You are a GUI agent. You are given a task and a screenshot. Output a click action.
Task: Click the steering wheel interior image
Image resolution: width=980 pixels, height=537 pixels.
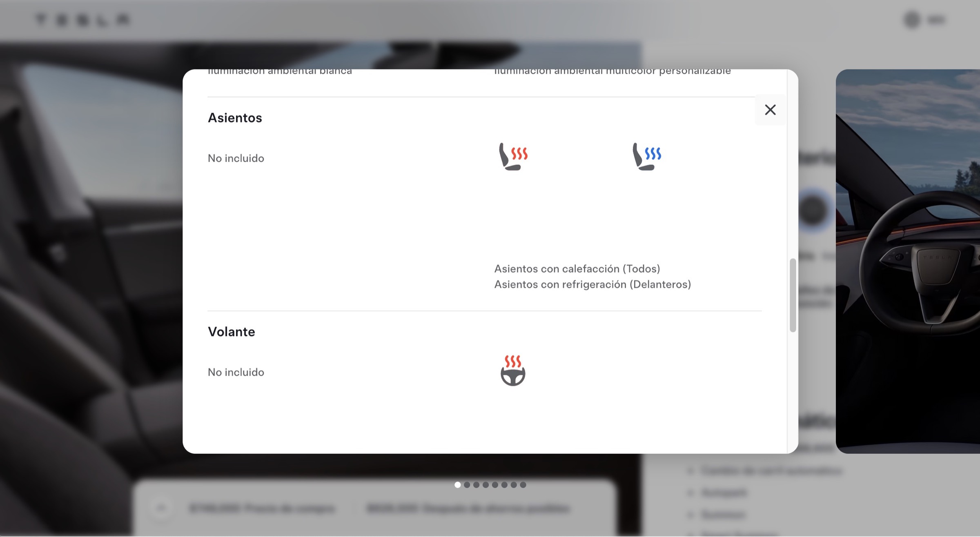point(908,261)
